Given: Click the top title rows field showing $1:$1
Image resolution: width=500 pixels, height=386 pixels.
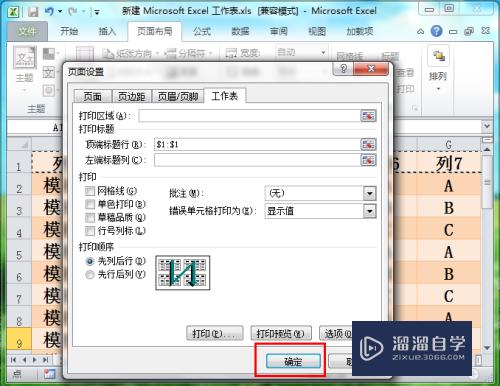Looking at the screenshot, I should click(257, 144).
